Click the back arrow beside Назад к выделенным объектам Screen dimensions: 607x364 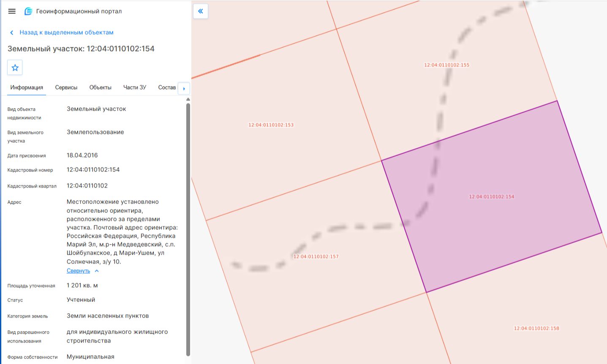pyautogui.click(x=12, y=33)
